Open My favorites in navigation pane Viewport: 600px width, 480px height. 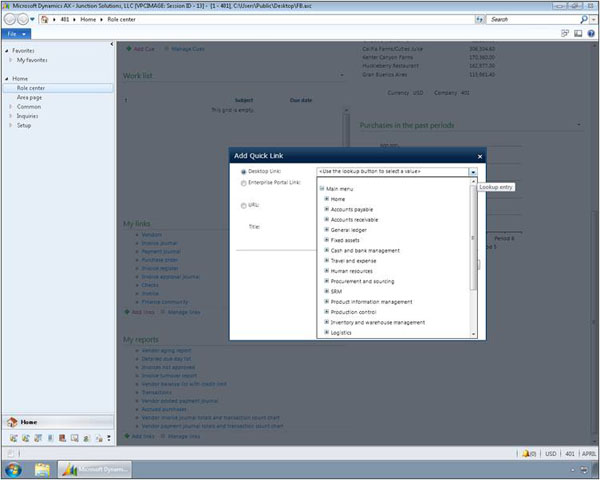coord(32,60)
